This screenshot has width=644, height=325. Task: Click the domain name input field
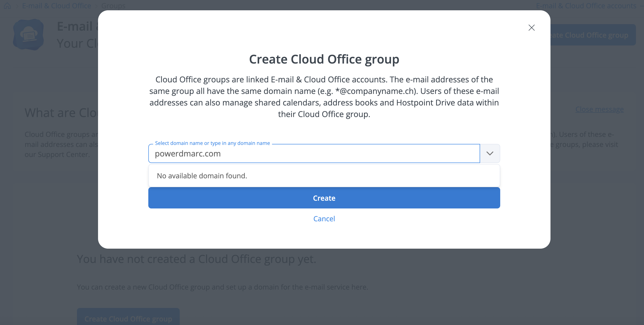point(314,154)
